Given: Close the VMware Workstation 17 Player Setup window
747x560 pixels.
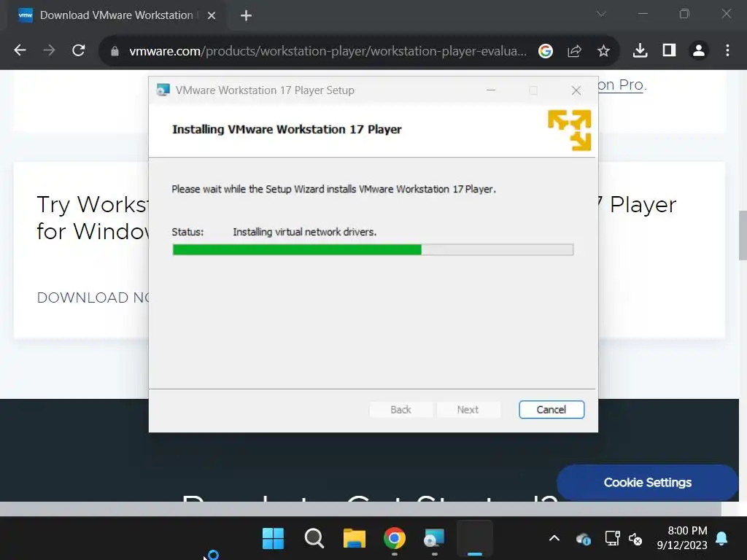Looking at the screenshot, I should [x=576, y=90].
